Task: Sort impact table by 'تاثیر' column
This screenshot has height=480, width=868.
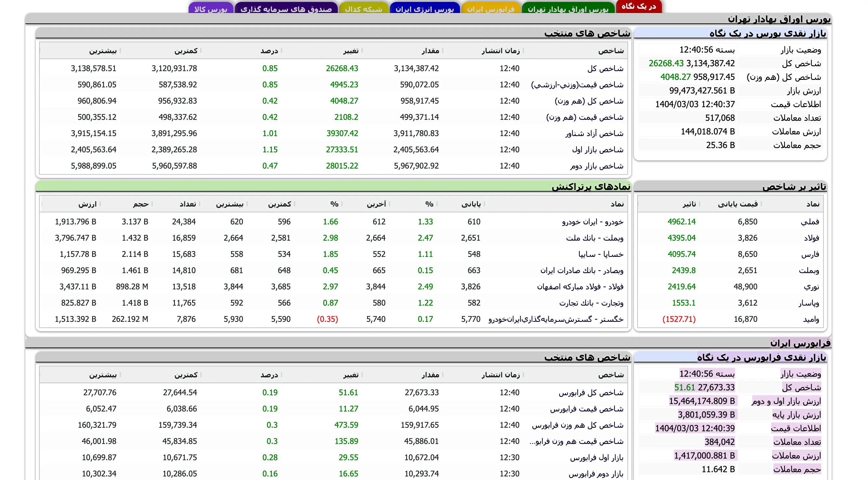Action: pos(689,204)
